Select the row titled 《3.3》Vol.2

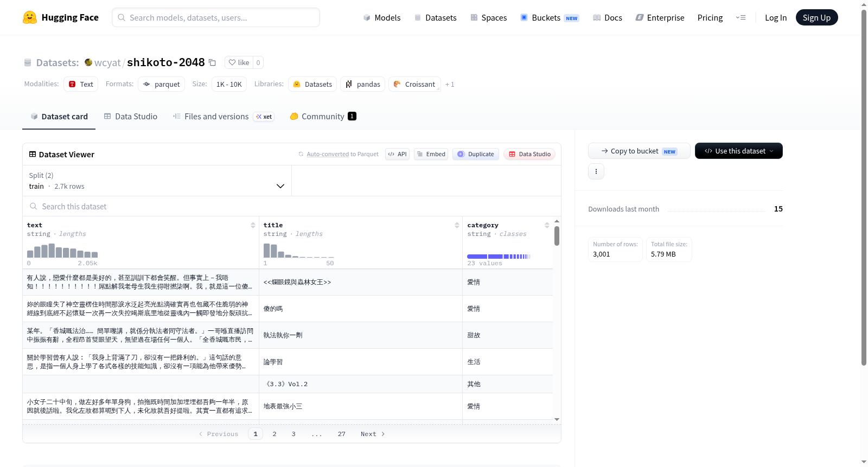(x=288, y=384)
